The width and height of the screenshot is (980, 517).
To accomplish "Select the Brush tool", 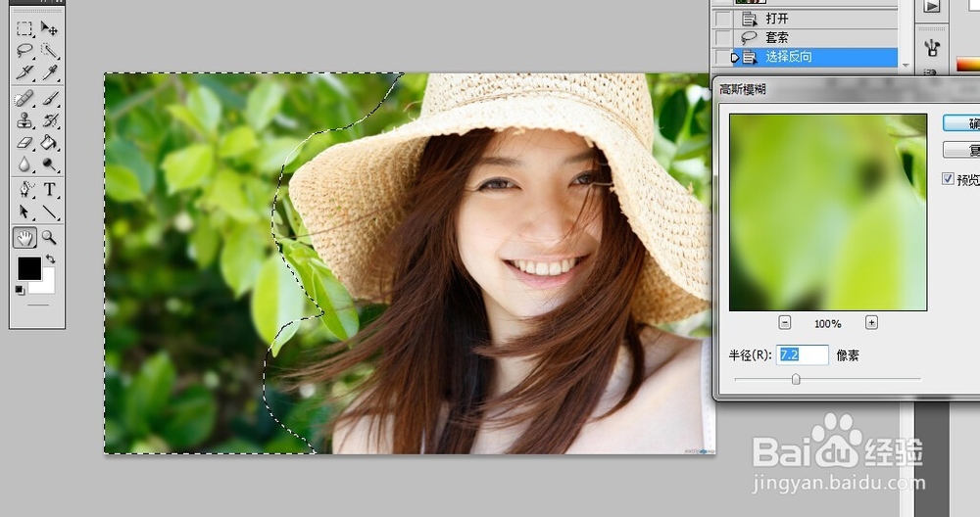I will [49, 99].
